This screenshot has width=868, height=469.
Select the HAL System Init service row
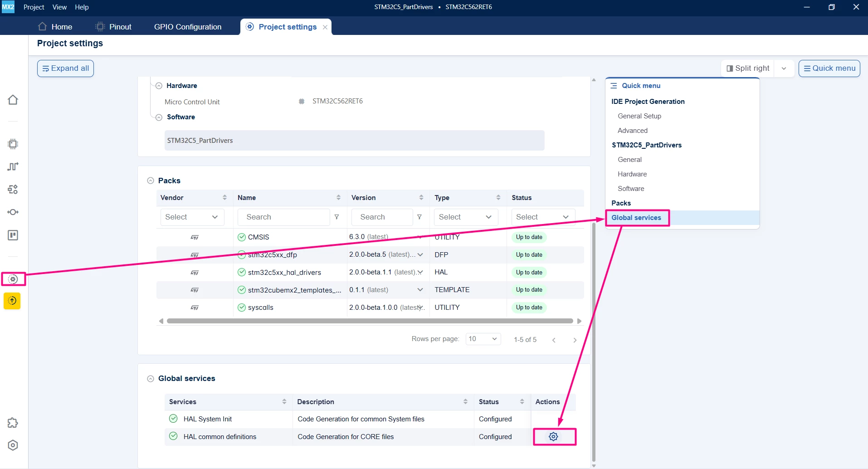(370, 419)
